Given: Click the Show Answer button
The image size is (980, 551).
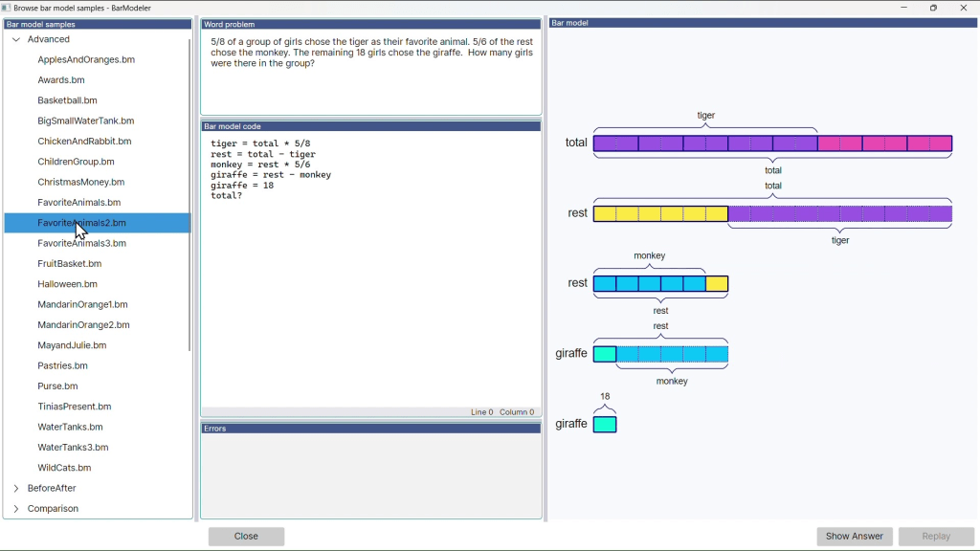Looking at the screenshot, I should point(854,537).
